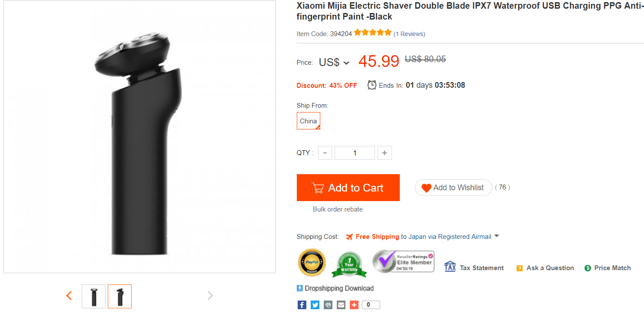Show next thumbnails with right arrow
Image resolution: width=644 pixels, height=314 pixels.
[x=210, y=296]
